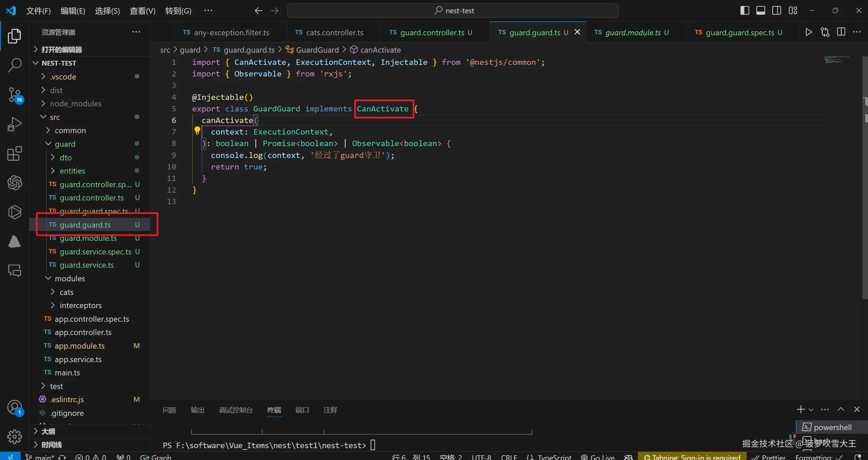The height and width of the screenshot is (460, 868).
Task: Split the editor to the right
Action: pos(841,32)
